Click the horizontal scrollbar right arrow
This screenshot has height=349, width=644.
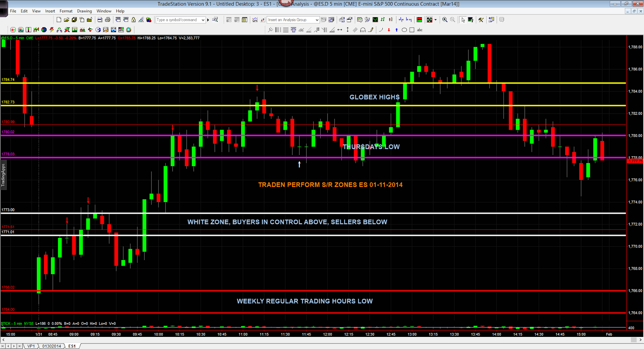(641, 340)
